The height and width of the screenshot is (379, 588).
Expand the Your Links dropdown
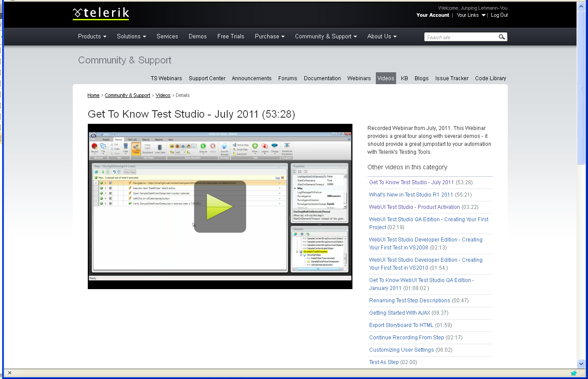(471, 15)
